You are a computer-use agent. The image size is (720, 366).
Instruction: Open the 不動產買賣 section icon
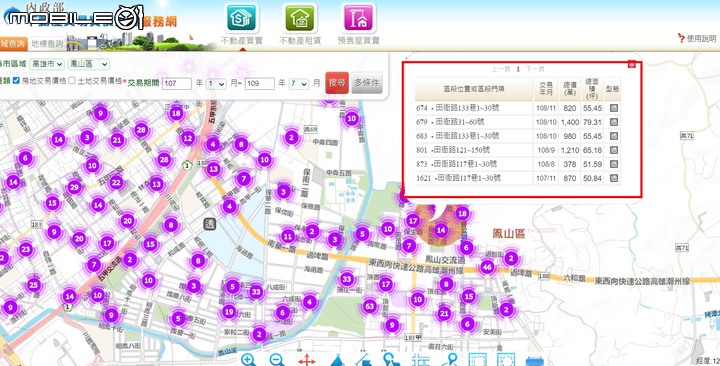tap(242, 18)
